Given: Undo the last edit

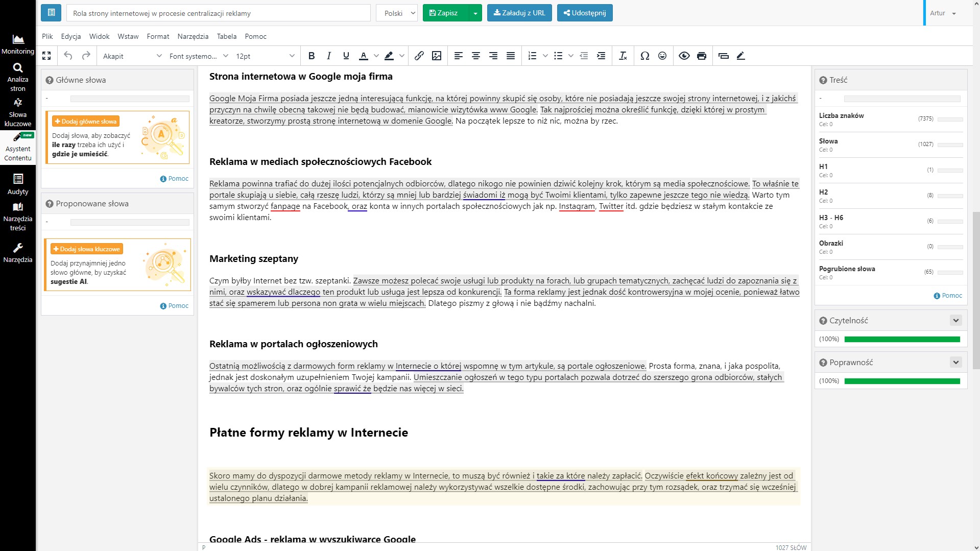Looking at the screenshot, I should click(68, 56).
